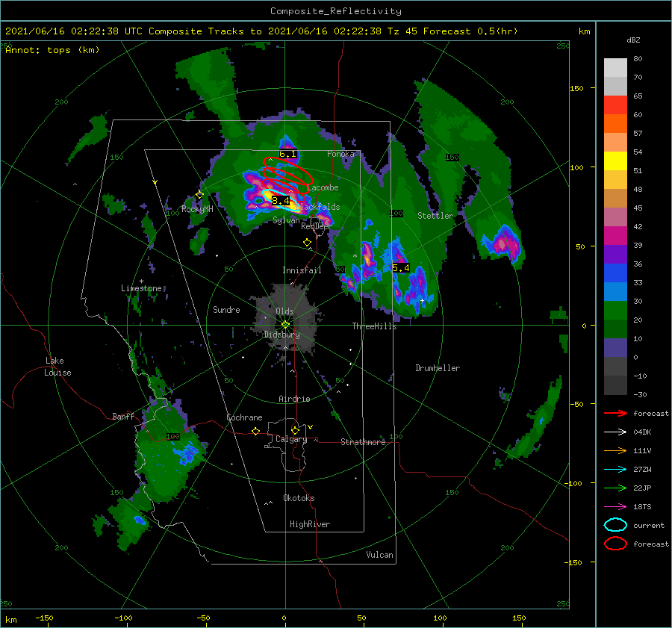
Task: Click the ThreeHills city label
Action: [374, 326]
